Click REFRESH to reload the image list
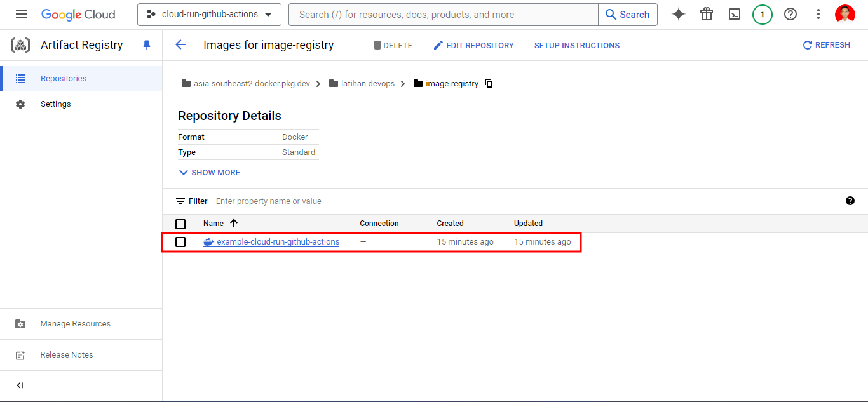This screenshot has width=868, height=402. coord(826,44)
